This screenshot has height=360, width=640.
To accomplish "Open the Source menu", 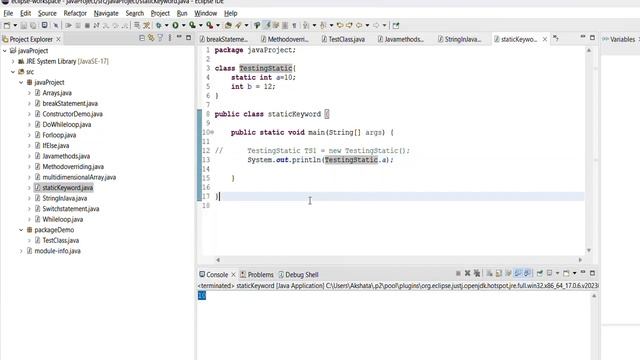I will 47,13.
